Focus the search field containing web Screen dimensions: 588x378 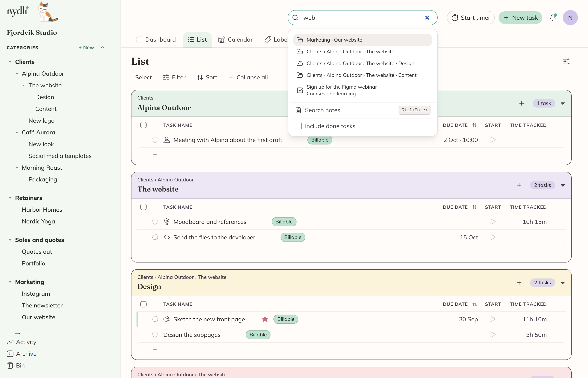pyautogui.click(x=362, y=18)
